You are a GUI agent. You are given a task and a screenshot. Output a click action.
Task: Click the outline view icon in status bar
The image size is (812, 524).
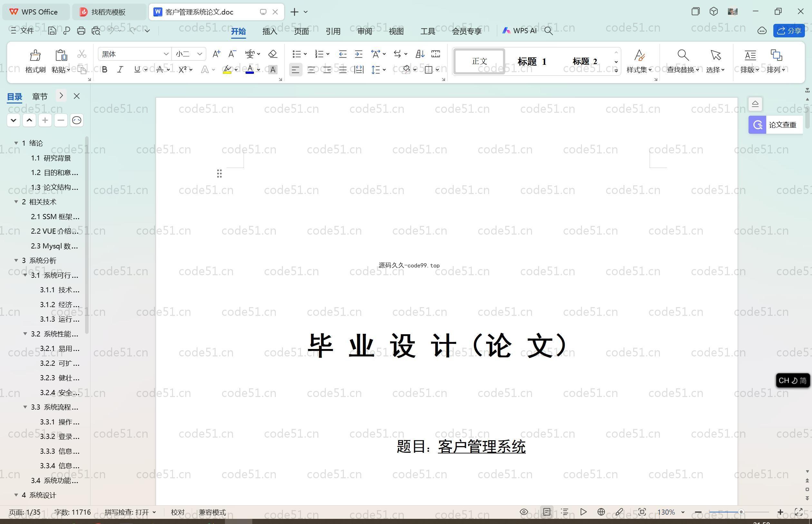[565, 512]
